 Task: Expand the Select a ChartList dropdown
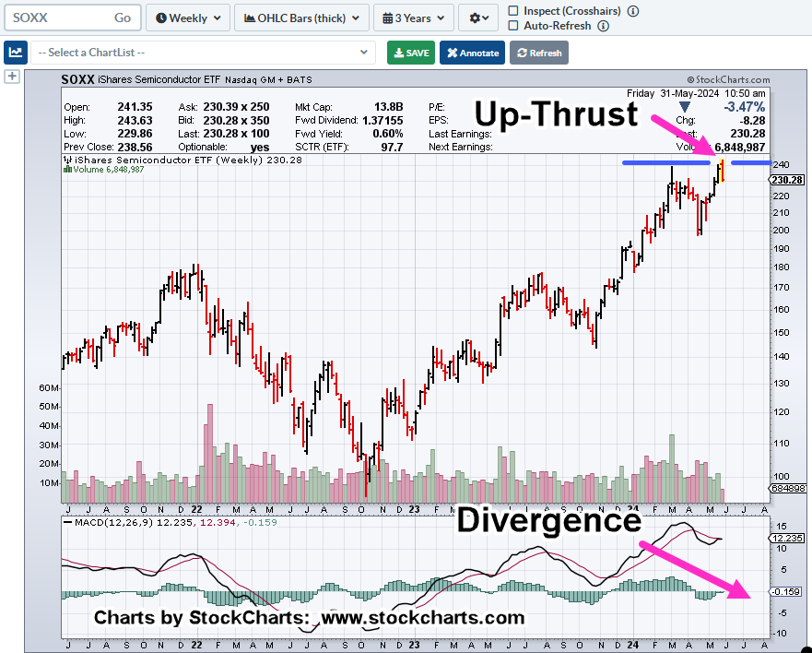tap(204, 53)
